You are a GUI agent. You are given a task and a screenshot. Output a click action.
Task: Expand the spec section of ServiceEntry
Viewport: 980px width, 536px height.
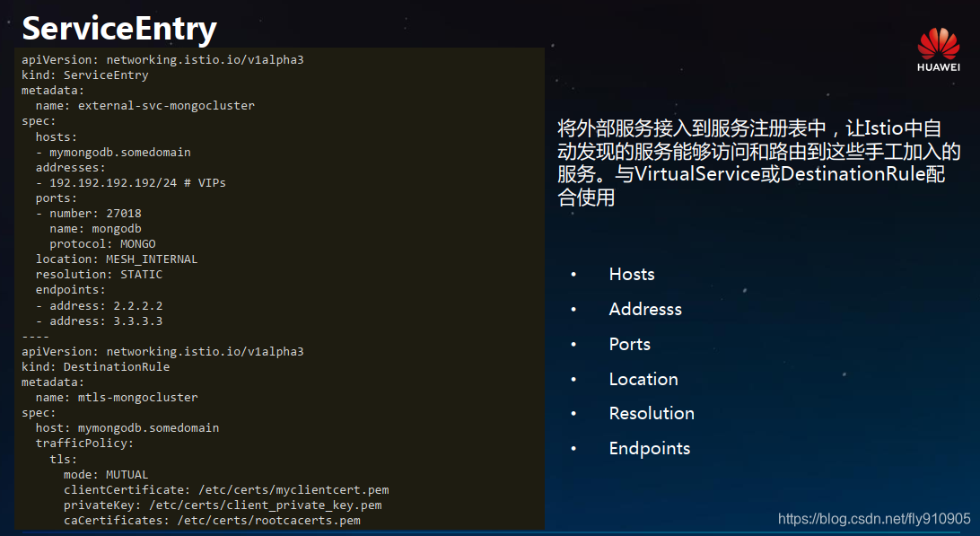point(35,120)
